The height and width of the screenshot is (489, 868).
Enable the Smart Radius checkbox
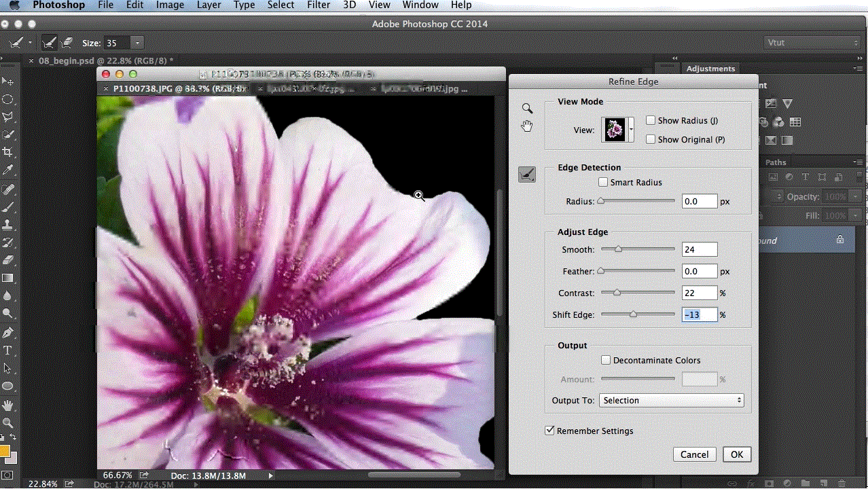point(603,182)
